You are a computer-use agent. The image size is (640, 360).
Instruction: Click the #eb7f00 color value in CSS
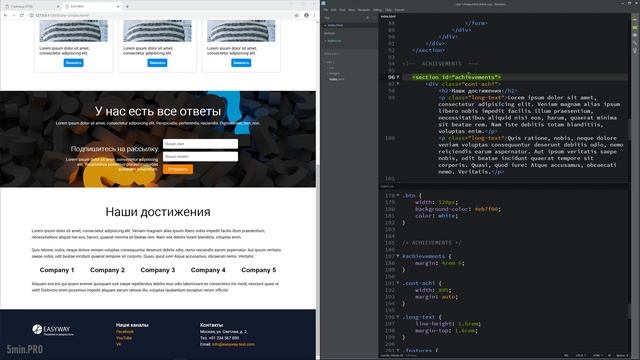486,209
